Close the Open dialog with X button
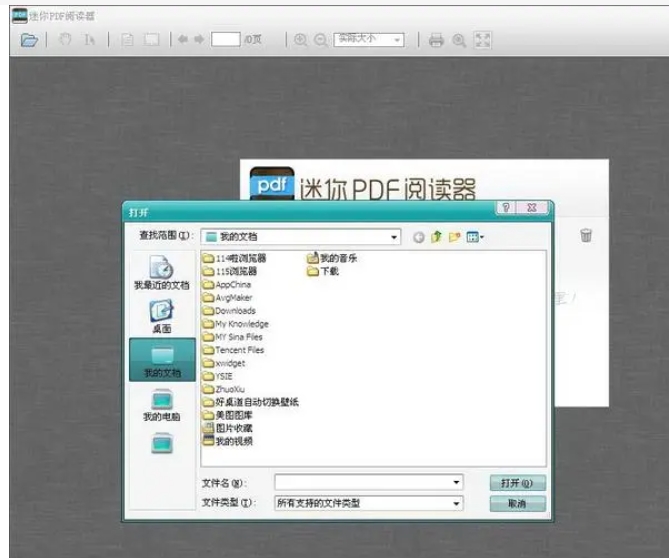Viewport: 669px width, 558px height. (x=532, y=208)
